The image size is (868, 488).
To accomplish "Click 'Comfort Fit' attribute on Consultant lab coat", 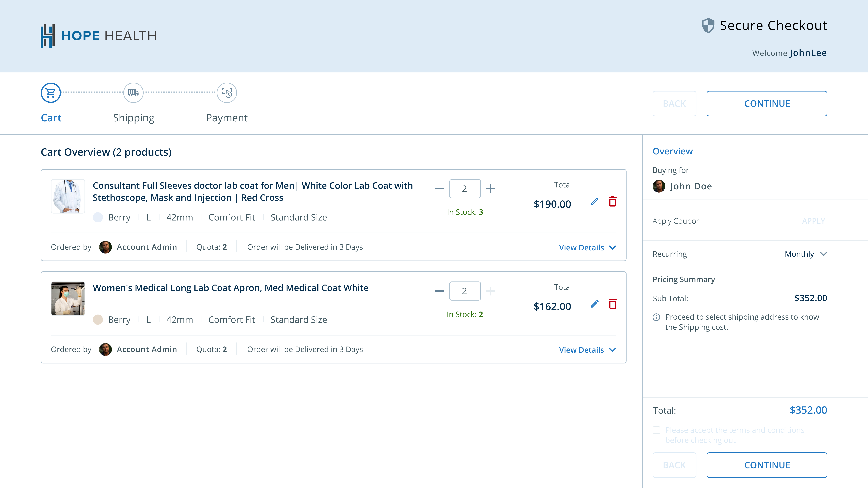I will tap(231, 217).
